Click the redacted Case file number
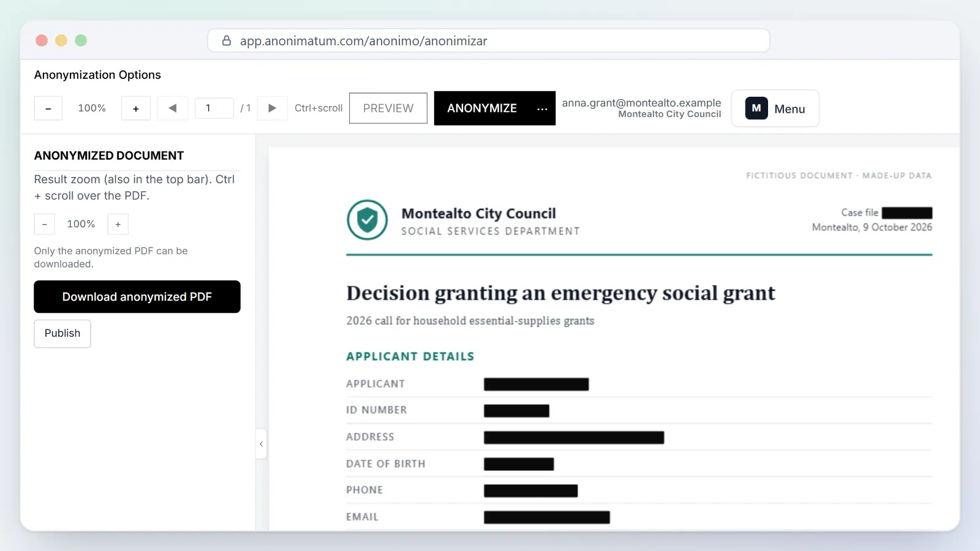 [907, 213]
